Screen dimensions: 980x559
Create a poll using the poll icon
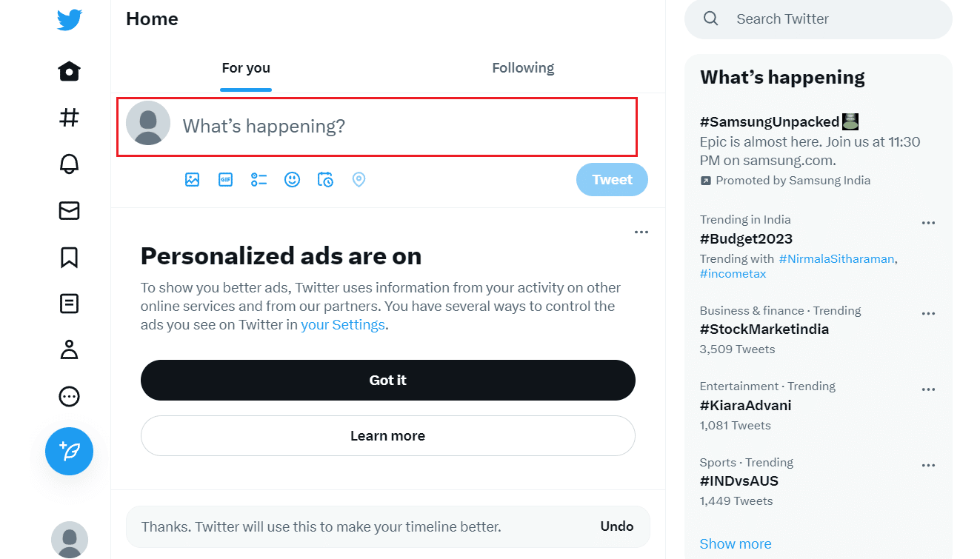[x=259, y=179]
